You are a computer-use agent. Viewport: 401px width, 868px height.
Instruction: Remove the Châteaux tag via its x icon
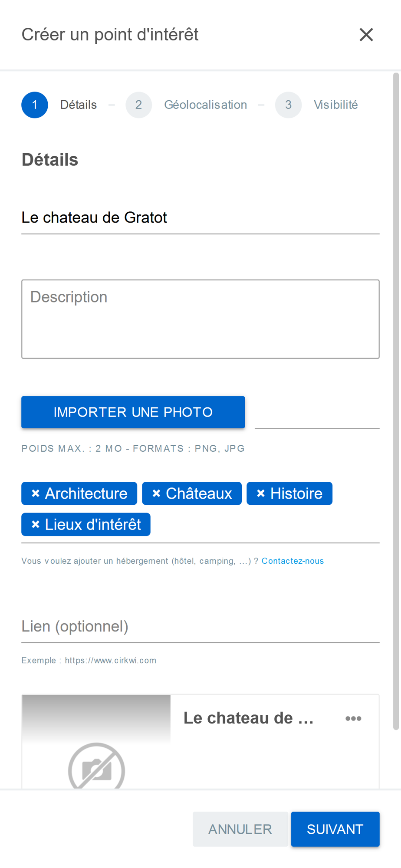point(157,493)
